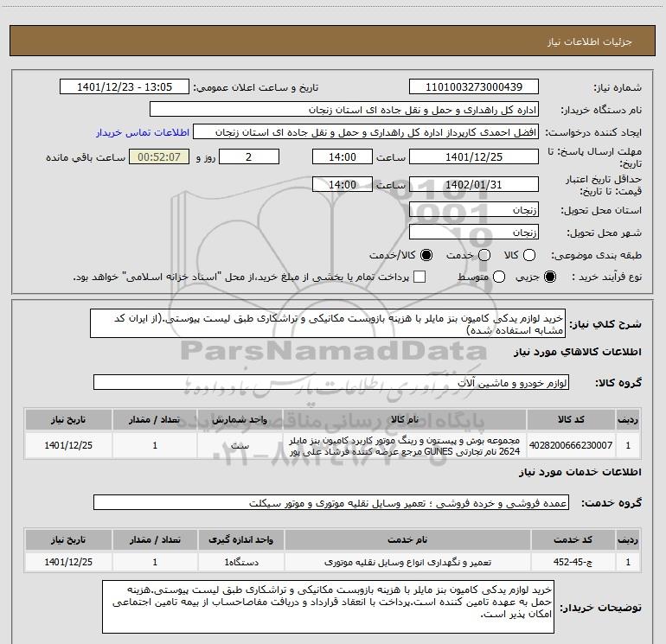Click the دستگاه1 unit cell
This screenshot has height=644, width=666.
tap(240, 562)
